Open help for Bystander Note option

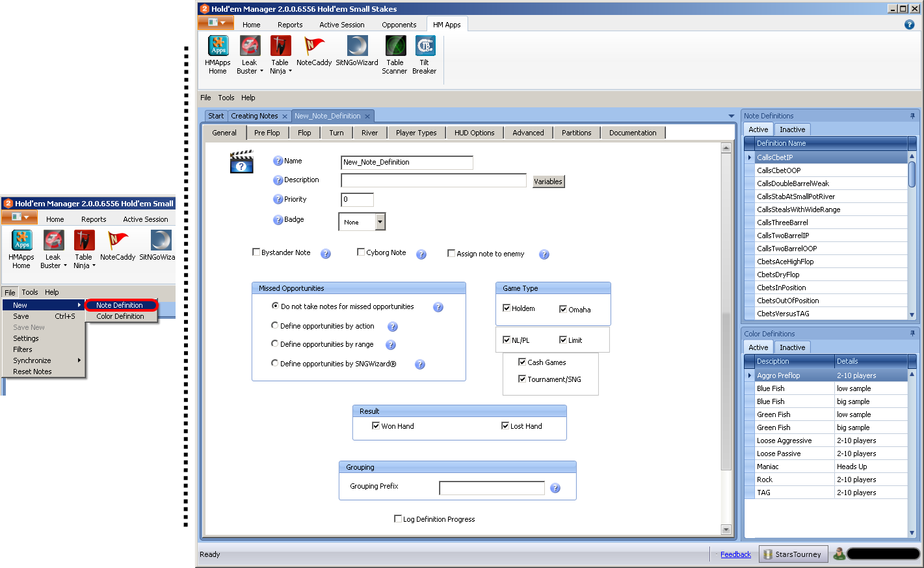(326, 254)
